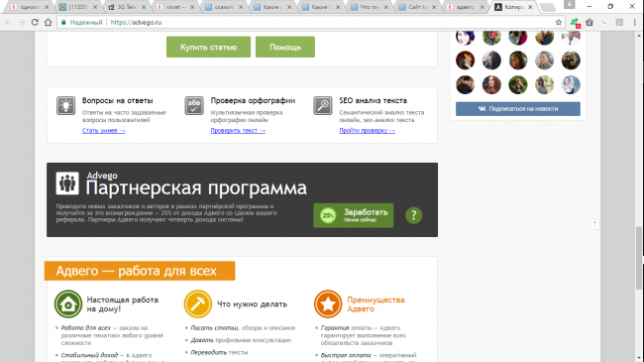Click the magnifier SEO analysis icon
This screenshot has height=362, width=644.
pyautogui.click(x=322, y=106)
